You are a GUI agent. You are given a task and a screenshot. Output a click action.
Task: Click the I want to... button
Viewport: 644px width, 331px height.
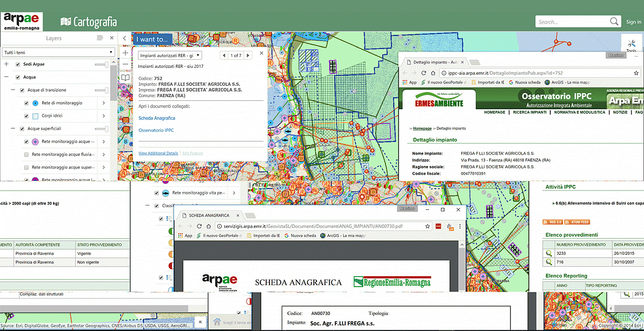point(152,39)
